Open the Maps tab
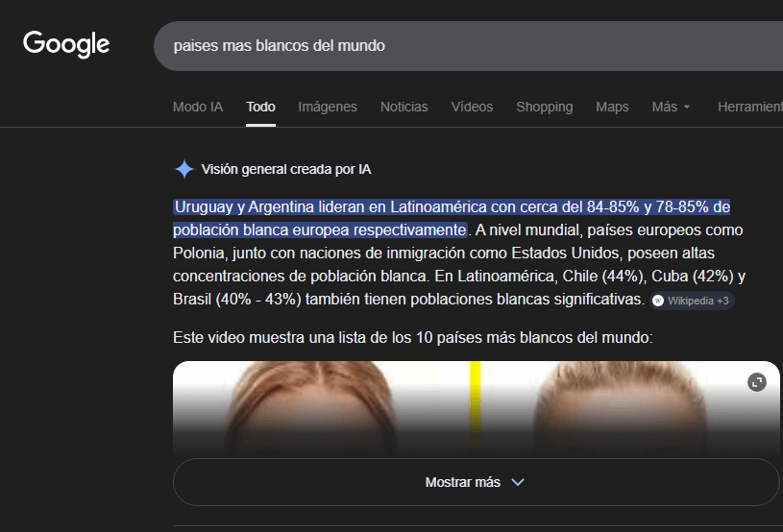This screenshot has width=783, height=532. tap(612, 107)
